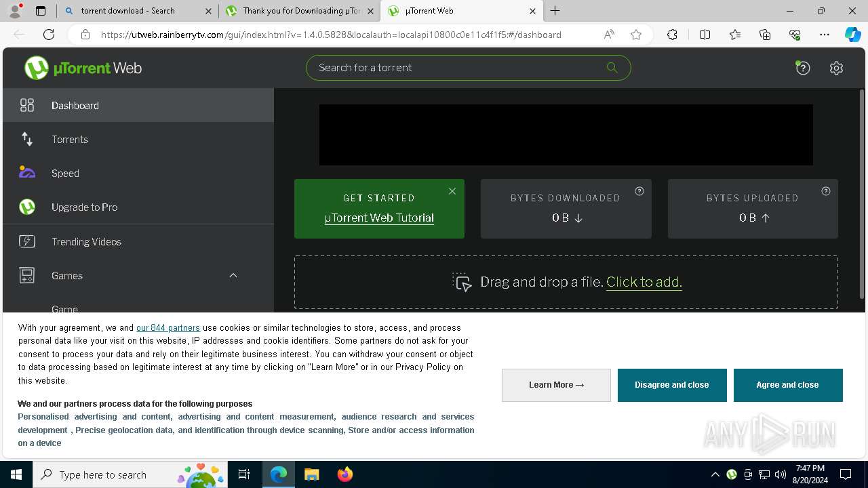This screenshot has height=488, width=868.
Task: Click the browser refresh button
Action: click(x=49, y=35)
